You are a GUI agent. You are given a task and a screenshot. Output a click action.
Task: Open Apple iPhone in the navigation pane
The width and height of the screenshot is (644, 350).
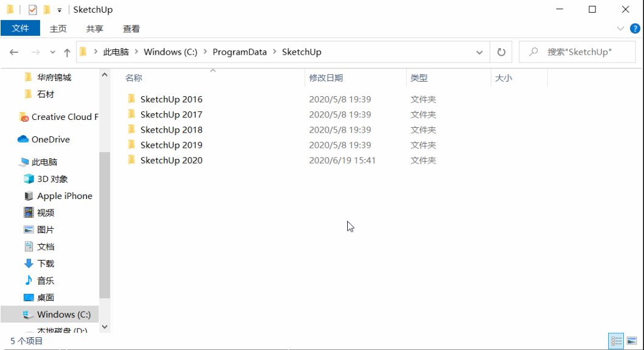point(64,196)
